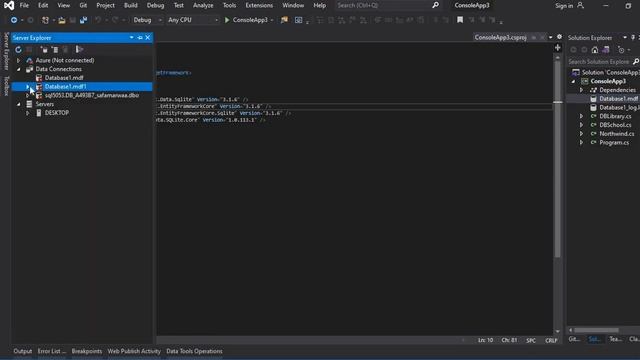Open the Web Publish Activity tab
Image resolution: width=640 pixels, height=360 pixels.
134,351
